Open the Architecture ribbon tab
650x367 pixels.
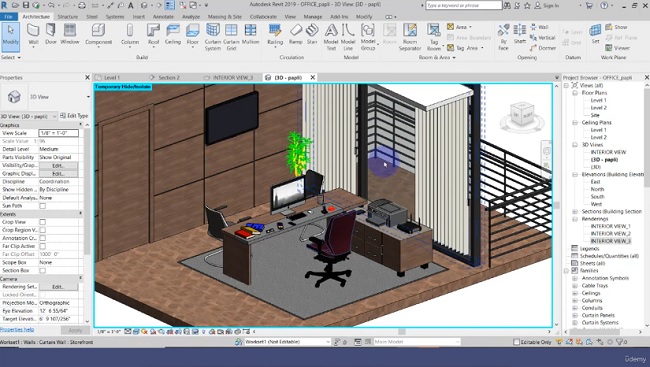[36, 17]
